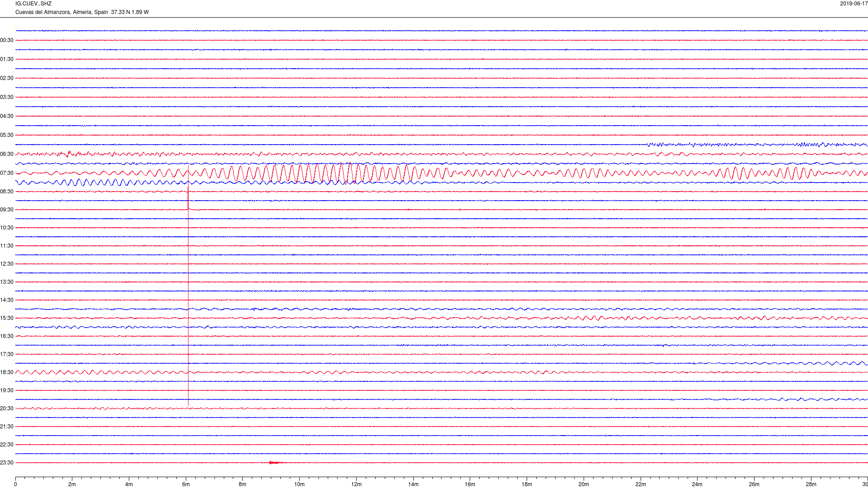Click the 8m tick on time axis
Screen dimensions: 868x488
click(x=243, y=484)
